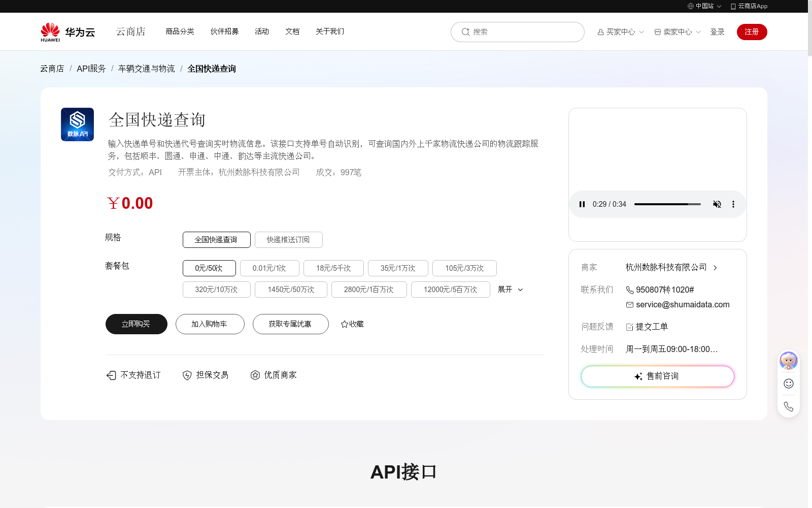Click the 提交工单 link
The height and width of the screenshot is (508, 812).
pos(652,327)
